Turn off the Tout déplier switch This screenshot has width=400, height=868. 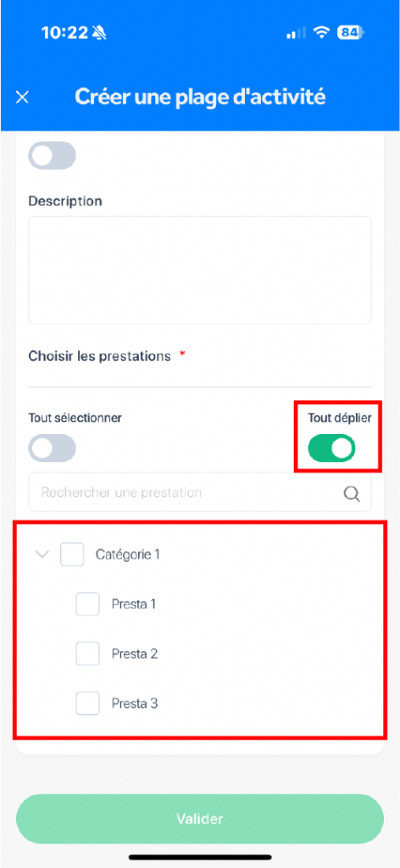click(331, 448)
